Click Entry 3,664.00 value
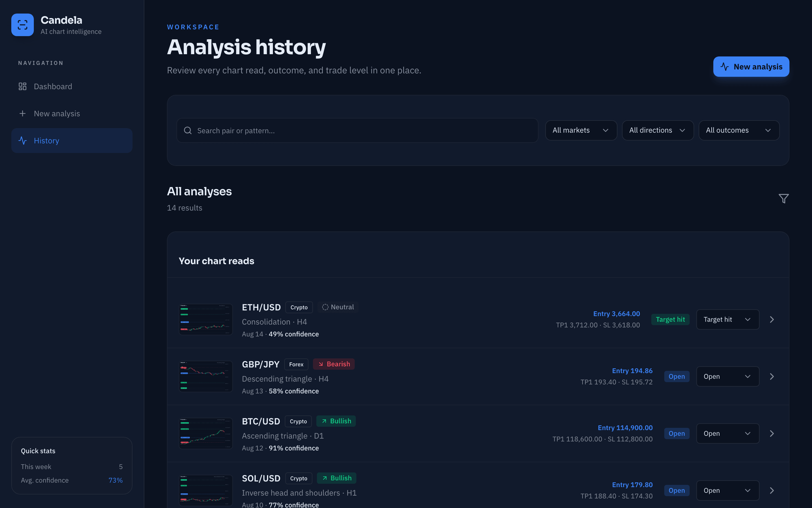The height and width of the screenshot is (508, 812). (616, 314)
